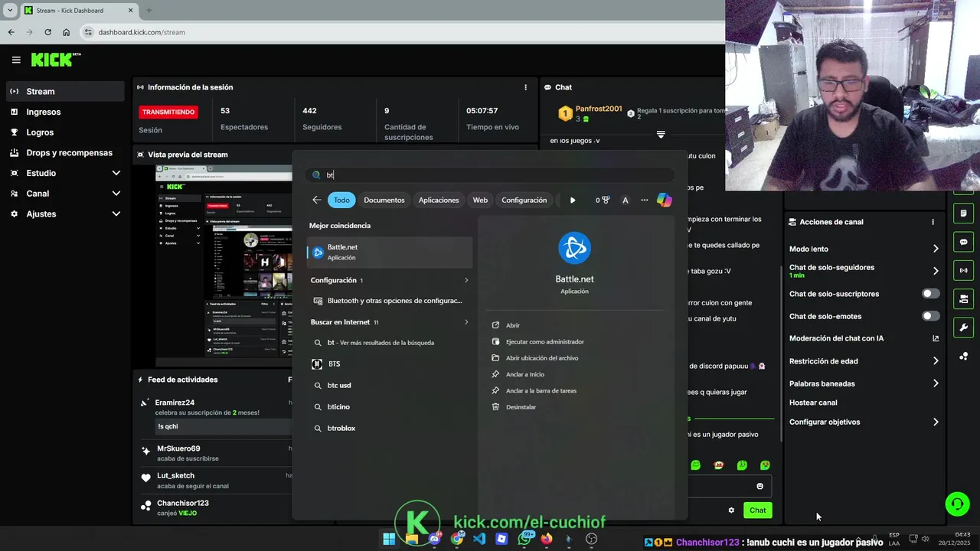
Task: Open chat settings gear icon
Action: point(731,510)
